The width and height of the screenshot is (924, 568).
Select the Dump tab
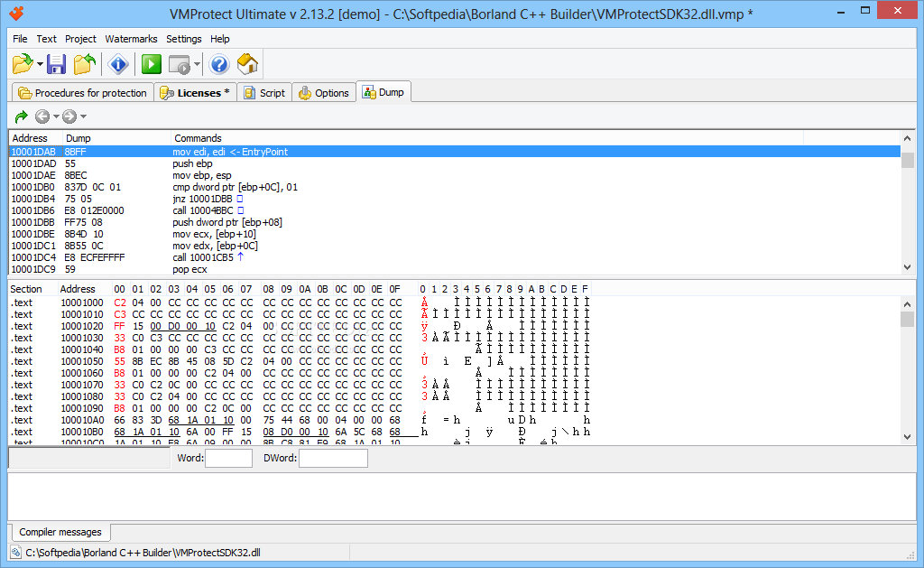383,92
